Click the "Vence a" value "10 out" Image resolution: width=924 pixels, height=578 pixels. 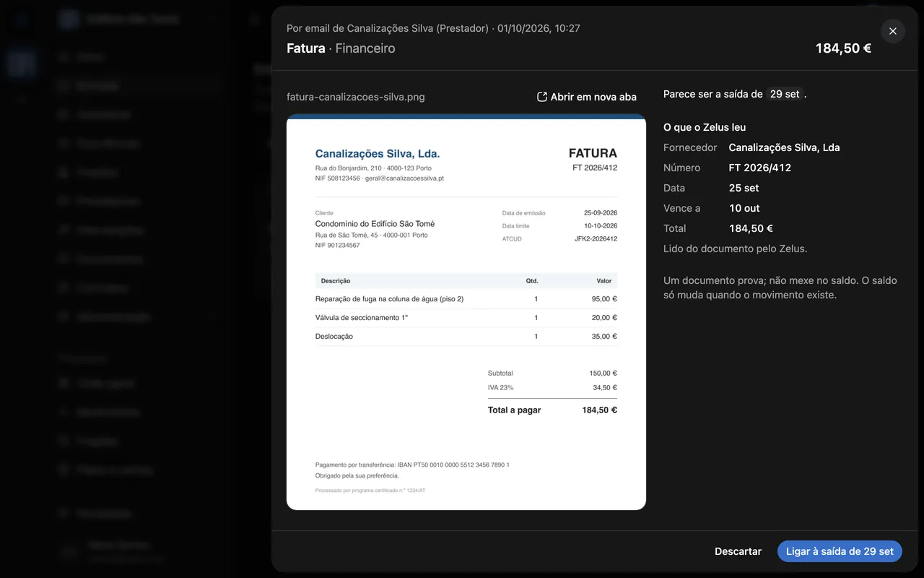coord(744,208)
